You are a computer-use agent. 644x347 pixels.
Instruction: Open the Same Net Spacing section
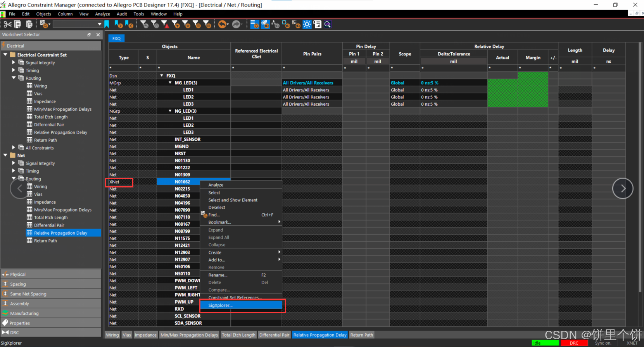51,294
